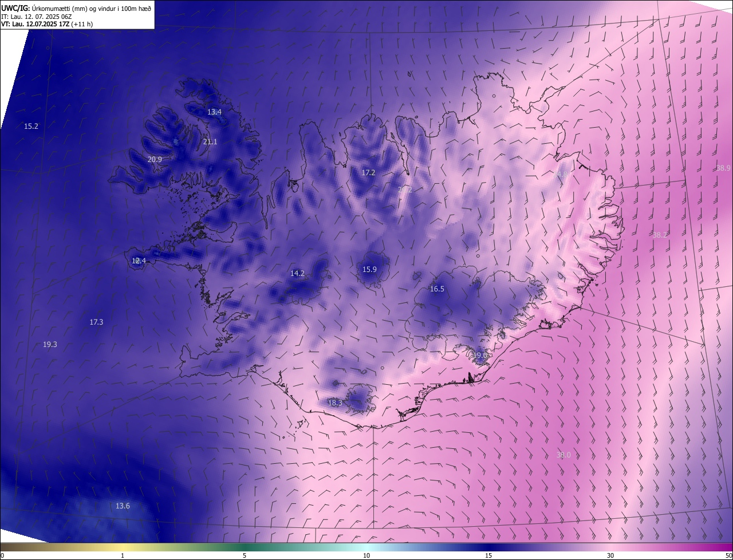The width and height of the screenshot is (733, 560).
Task: Click the colorbar tick labeled 10
Action: (x=366, y=555)
